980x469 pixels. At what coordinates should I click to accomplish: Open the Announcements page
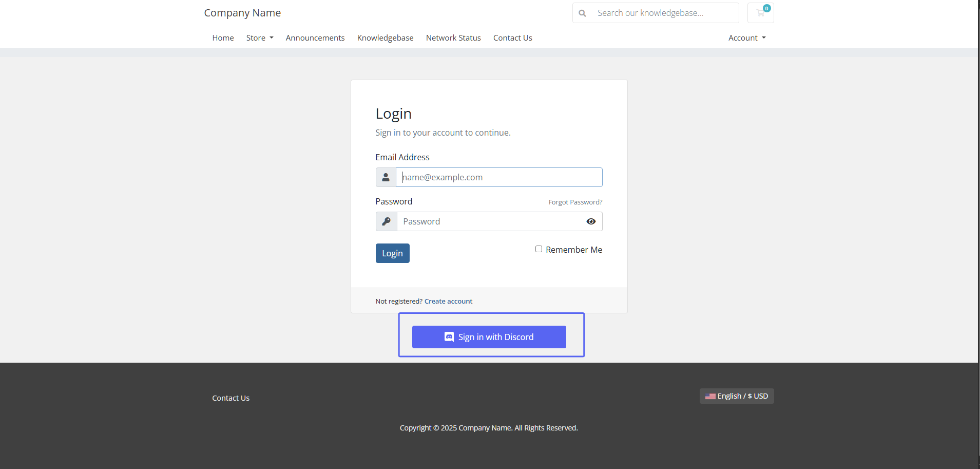point(315,38)
